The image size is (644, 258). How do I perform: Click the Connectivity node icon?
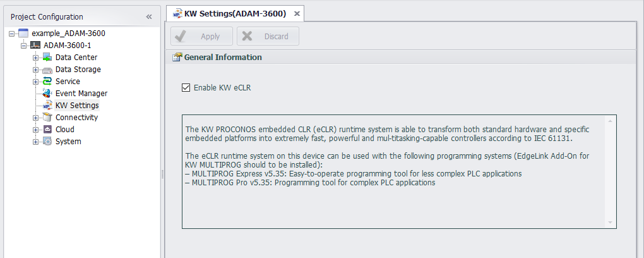point(47,118)
